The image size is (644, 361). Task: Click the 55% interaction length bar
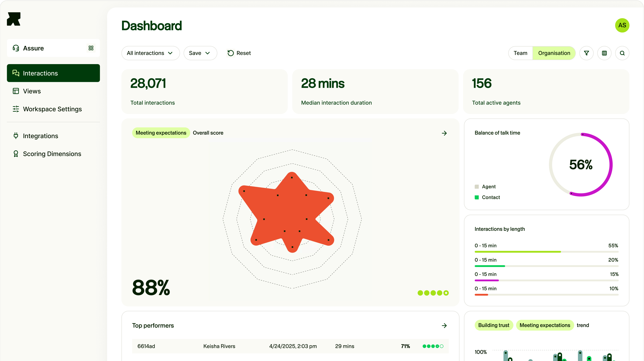click(517, 252)
